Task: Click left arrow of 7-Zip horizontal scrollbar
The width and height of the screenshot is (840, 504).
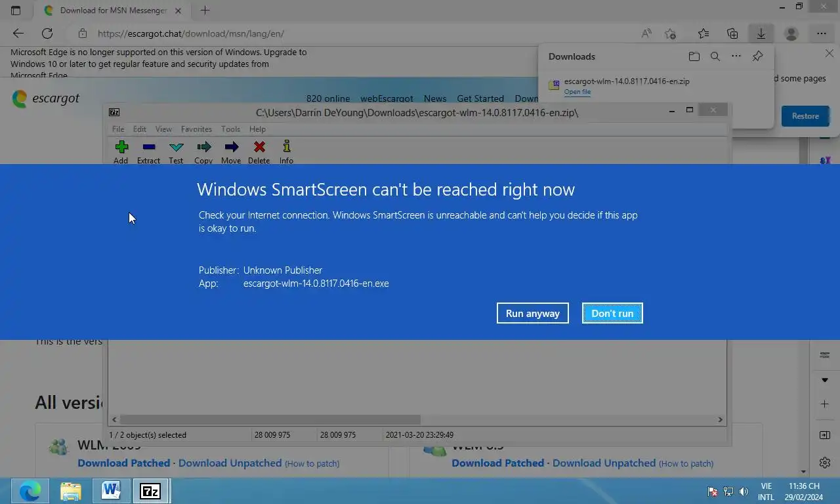Action: [x=114, y=419]
